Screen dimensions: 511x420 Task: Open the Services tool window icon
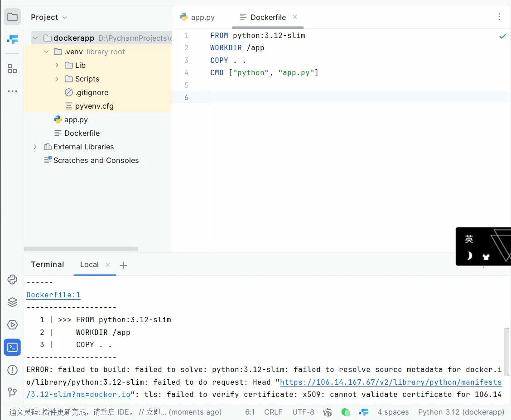(x=12, y=325)
